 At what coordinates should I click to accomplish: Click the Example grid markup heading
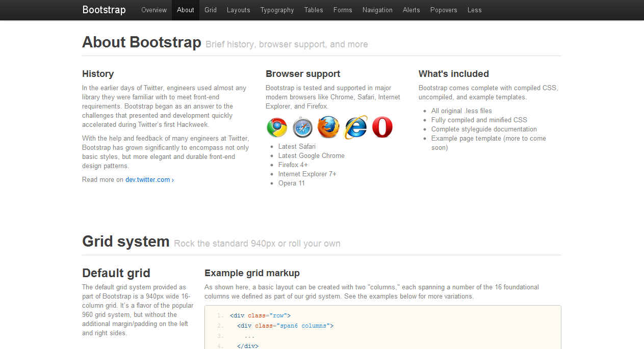tap(252, 273)
